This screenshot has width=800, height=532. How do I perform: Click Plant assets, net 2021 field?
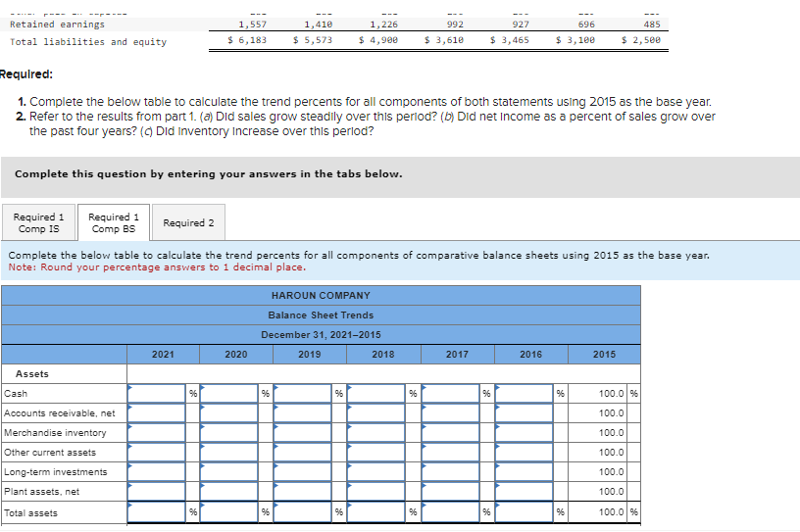pyautogui.click(x=156, y=491)
